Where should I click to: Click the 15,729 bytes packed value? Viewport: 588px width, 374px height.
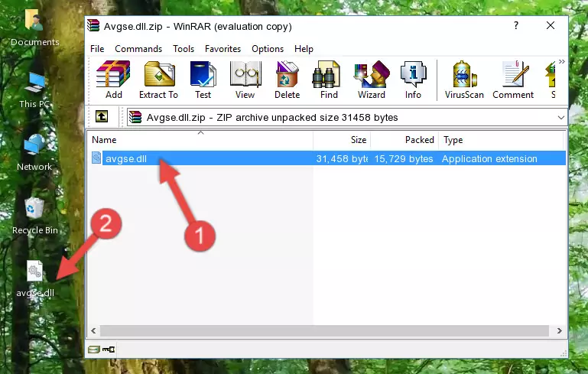[404, 158]
